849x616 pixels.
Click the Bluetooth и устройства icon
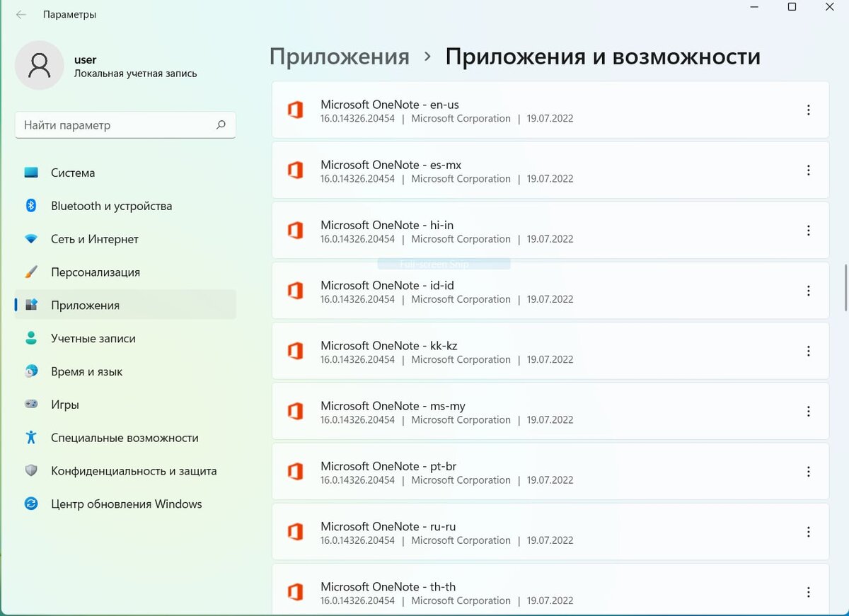(x=31, y=206)
